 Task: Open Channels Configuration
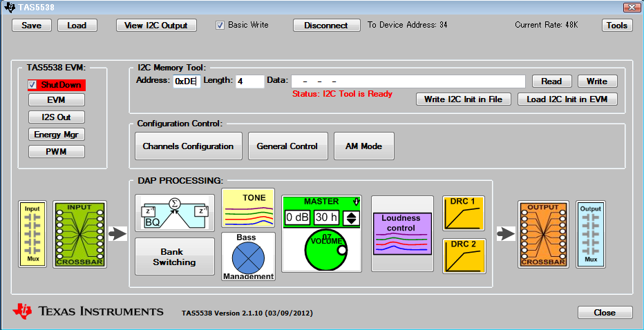pyautogui.click(x=188, y=146)
